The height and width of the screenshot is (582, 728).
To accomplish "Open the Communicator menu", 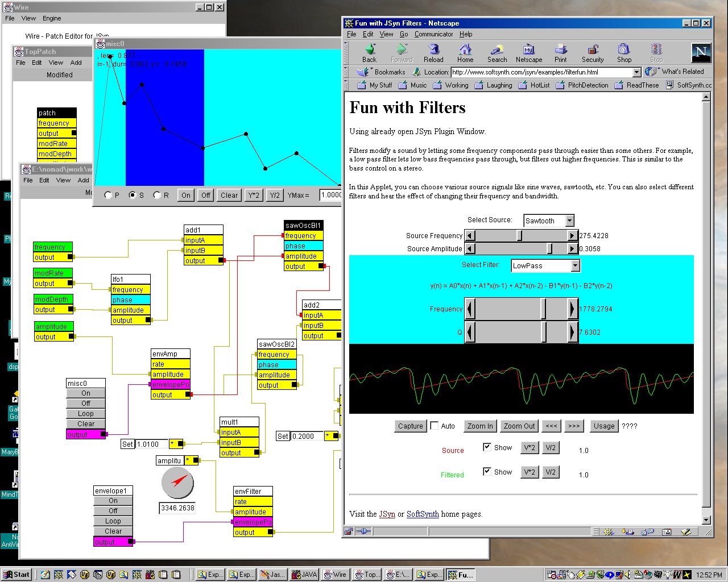I will pos(433,34).
